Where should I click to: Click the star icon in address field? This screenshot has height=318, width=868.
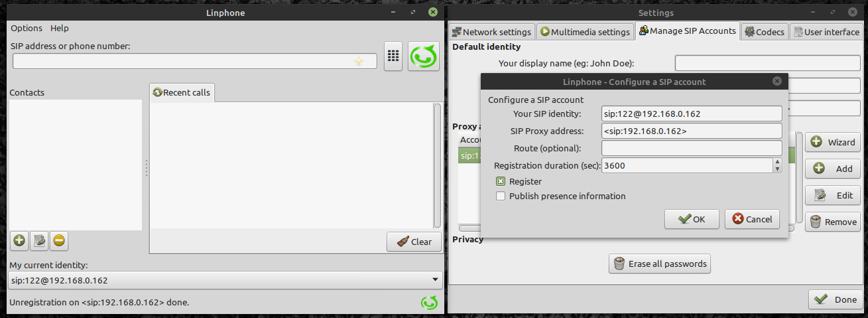358,62
